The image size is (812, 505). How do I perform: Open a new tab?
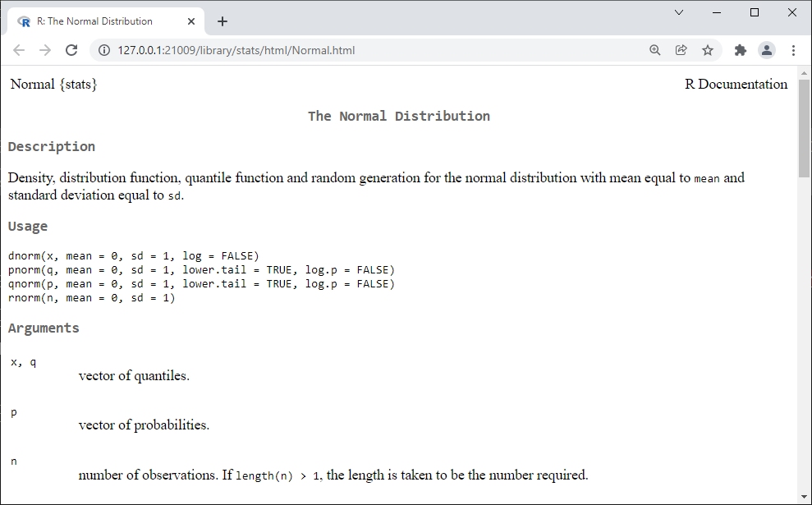(222, 21)
